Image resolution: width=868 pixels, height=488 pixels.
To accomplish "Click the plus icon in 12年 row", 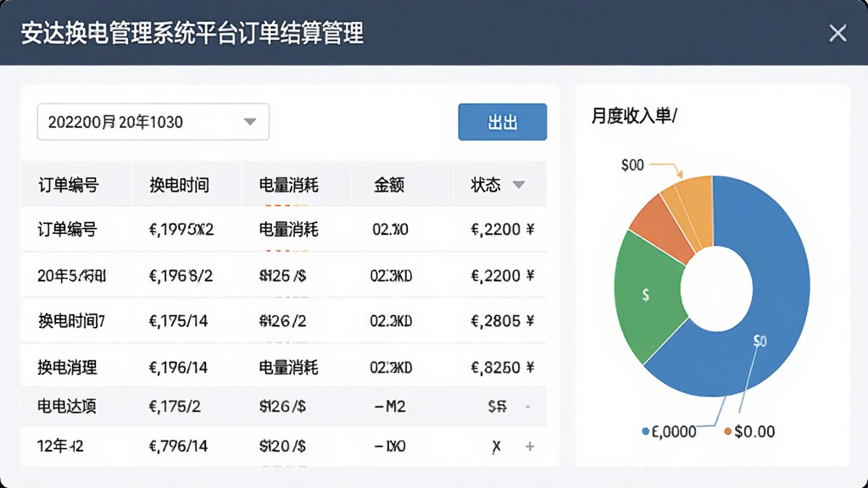I will point(530,446).
